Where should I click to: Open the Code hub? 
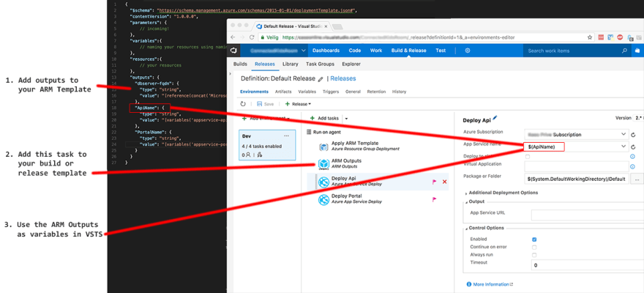355,51
